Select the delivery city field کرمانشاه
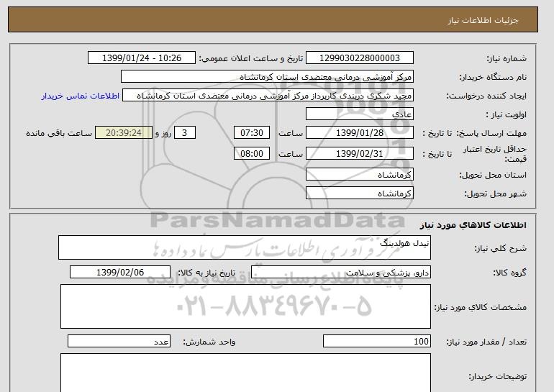Screen dimensions: 554x392 (x=359, y=193)
